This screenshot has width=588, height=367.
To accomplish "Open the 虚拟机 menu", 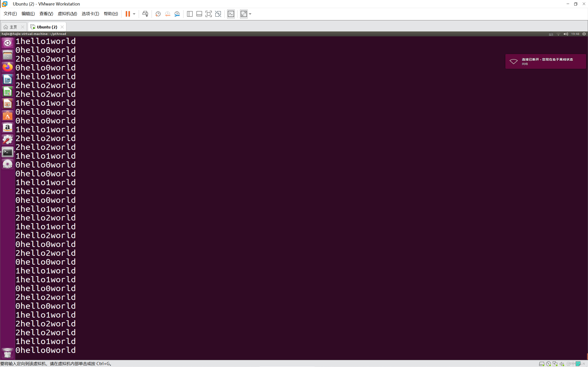I will (67, 14).
